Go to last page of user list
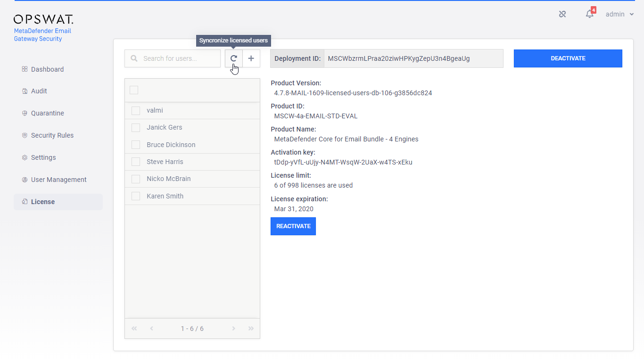This screenshot has height=362, width=644. 251,329
